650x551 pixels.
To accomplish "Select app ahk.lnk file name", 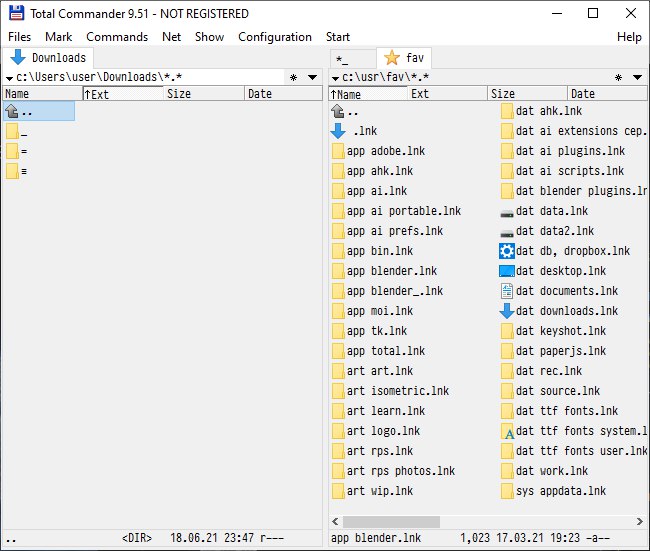I will point(380,171).
